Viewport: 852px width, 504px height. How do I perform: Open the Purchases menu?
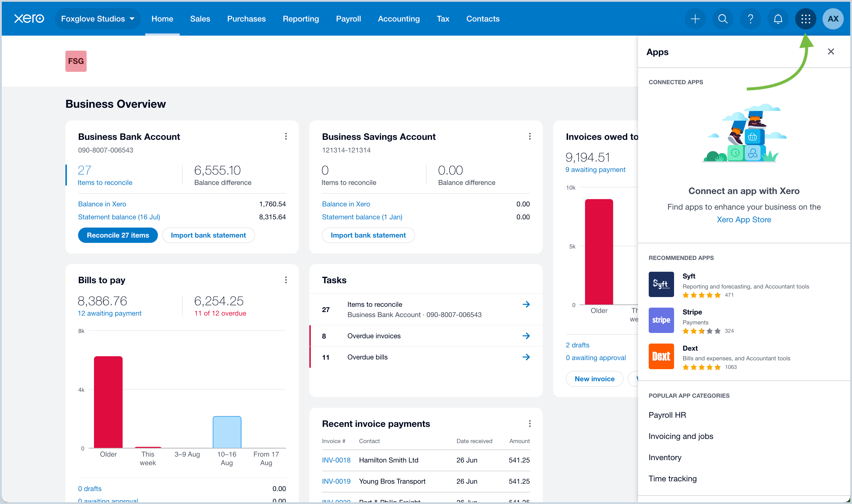(x=246, y=19)
